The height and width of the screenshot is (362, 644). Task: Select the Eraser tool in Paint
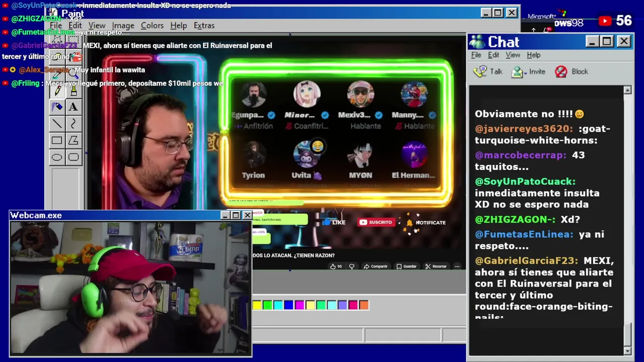point(57,57)
